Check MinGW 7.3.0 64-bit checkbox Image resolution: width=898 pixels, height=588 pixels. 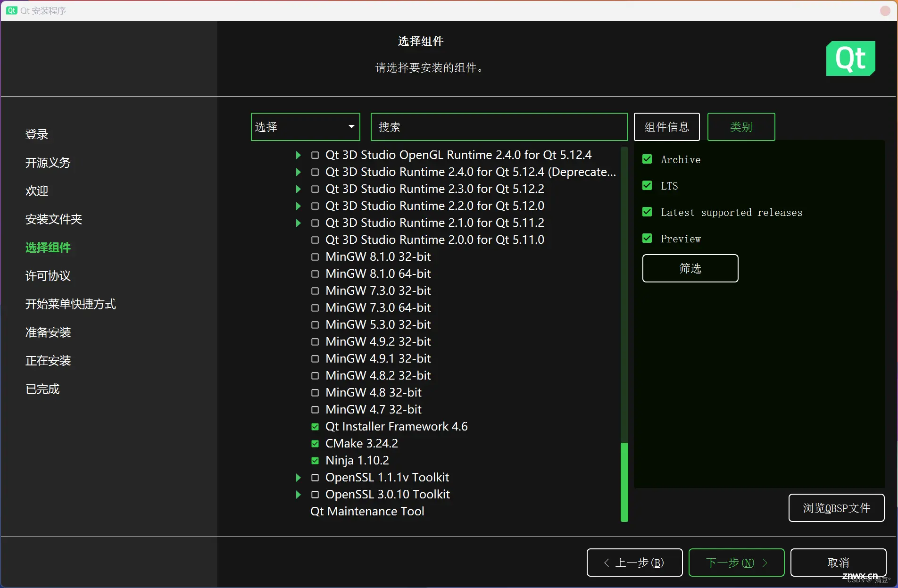(315, 308)
